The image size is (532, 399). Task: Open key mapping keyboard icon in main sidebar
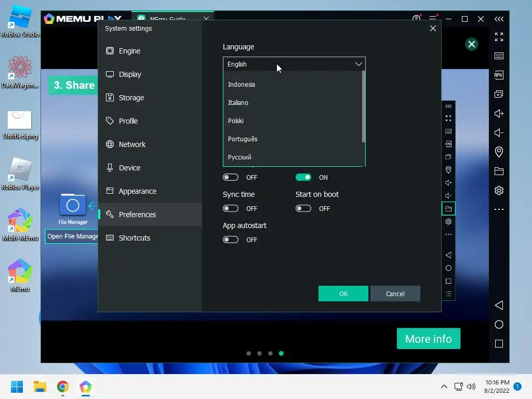pos(499,56)
